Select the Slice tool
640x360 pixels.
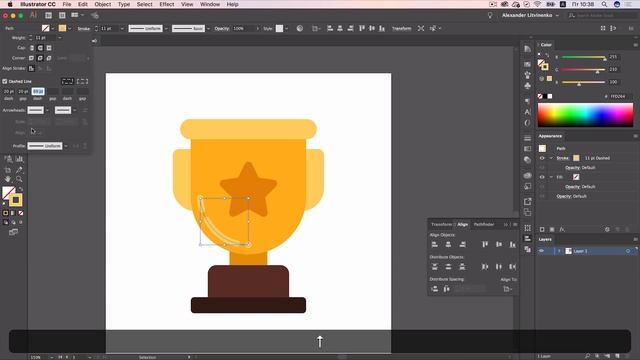coord(19,169)
